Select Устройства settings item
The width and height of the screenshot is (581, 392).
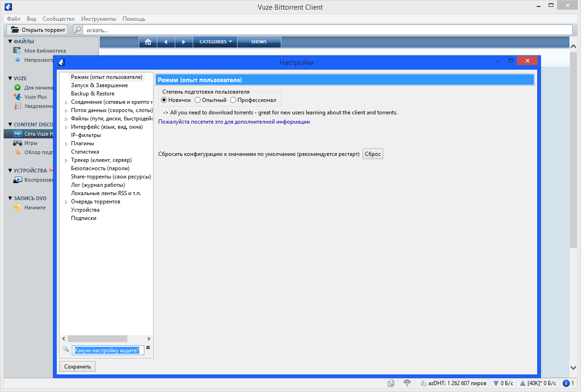(85, 210)
